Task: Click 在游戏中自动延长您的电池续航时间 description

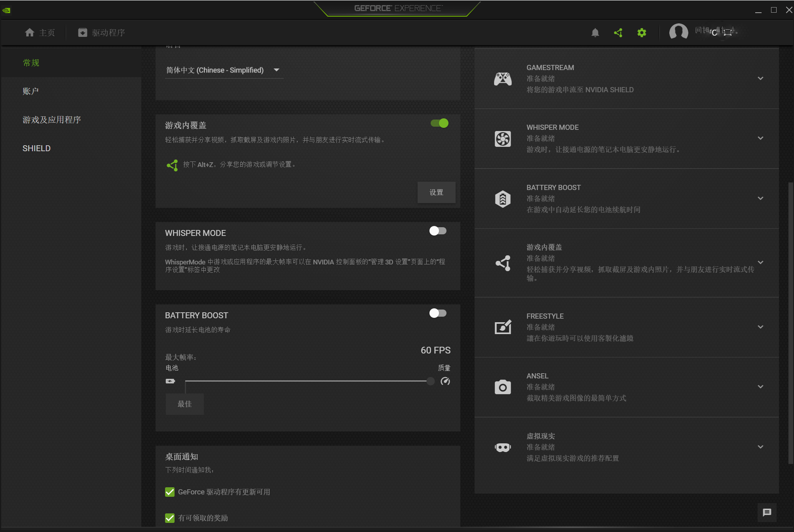Action: (x=583, y=210)
